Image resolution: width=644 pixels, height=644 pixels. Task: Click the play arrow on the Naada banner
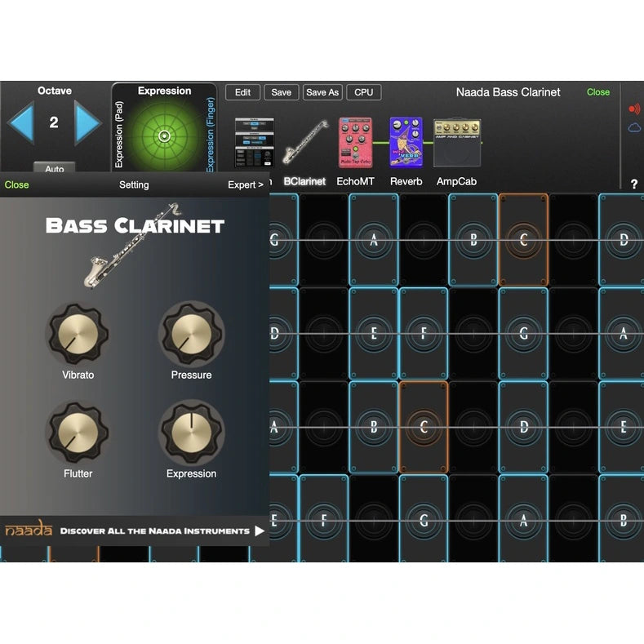pyautogui.click(x=260, y=531)
